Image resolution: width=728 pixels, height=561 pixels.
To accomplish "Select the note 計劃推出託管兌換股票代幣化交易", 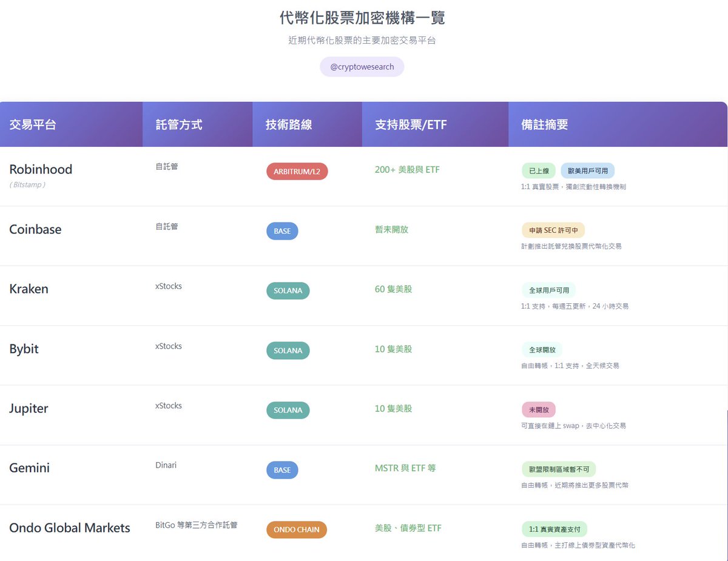I will pos(571,246).
